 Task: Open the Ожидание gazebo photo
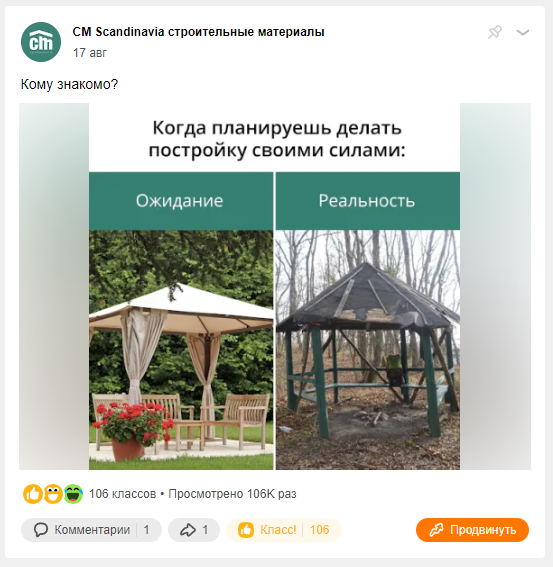coord(181,350)
